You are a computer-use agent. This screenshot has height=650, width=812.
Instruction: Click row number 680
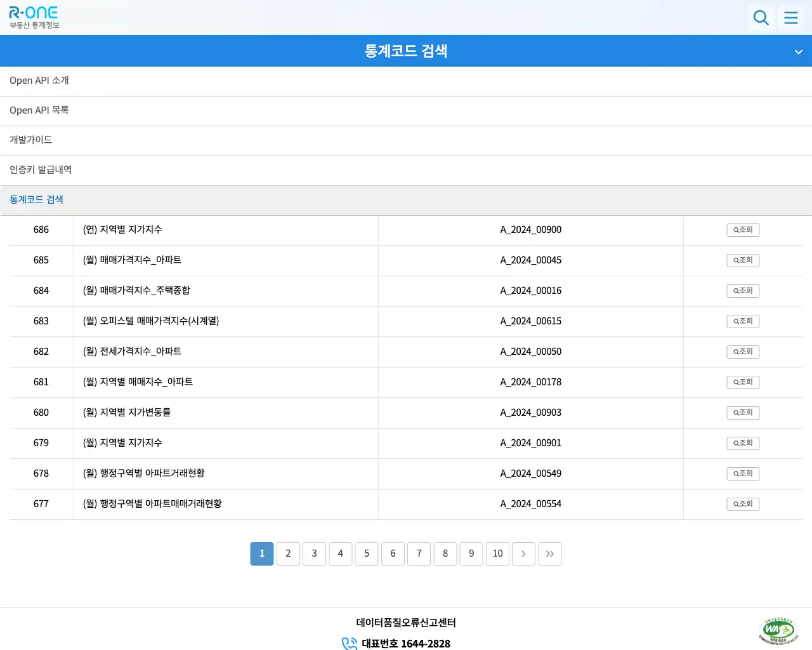(x=41, y=413)
